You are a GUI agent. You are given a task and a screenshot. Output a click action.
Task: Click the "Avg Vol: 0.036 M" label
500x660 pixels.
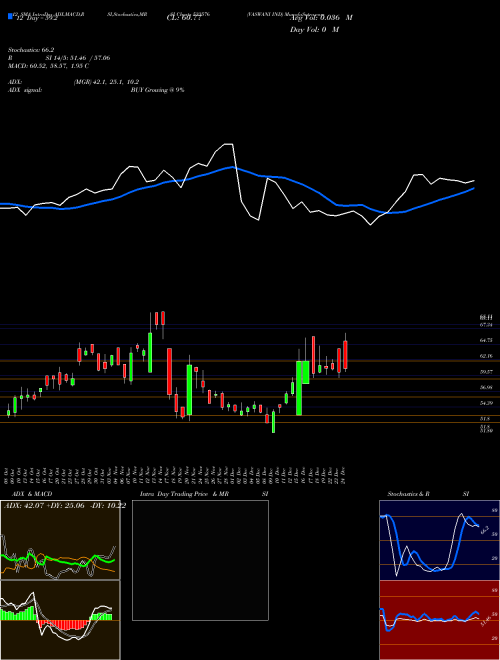click(321, 18)
